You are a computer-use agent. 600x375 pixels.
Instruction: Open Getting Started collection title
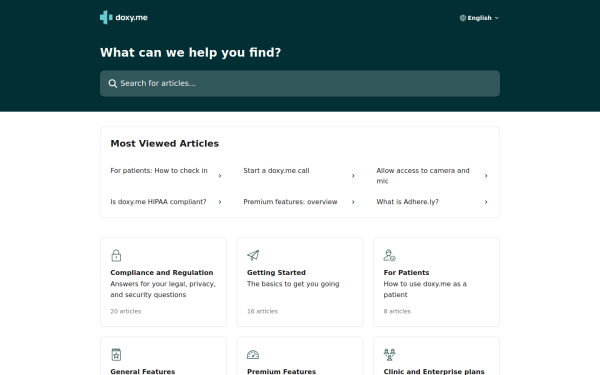(276, 272)
